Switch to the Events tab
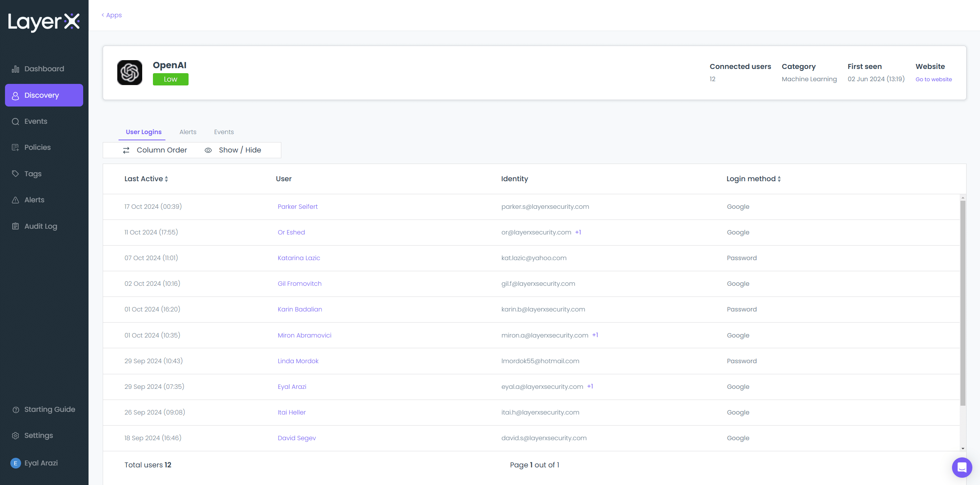980x485 pixels. pyautogui.click(x=224, y=132)
